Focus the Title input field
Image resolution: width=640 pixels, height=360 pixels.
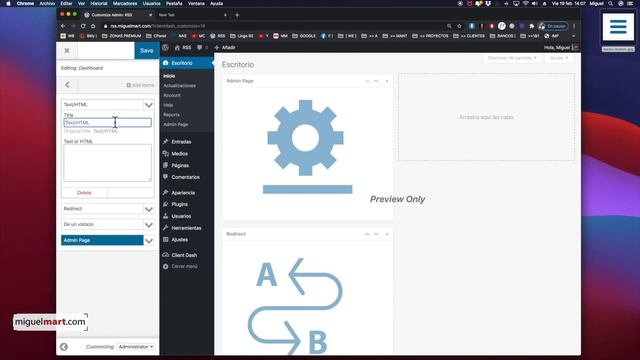tap(107, 122)
